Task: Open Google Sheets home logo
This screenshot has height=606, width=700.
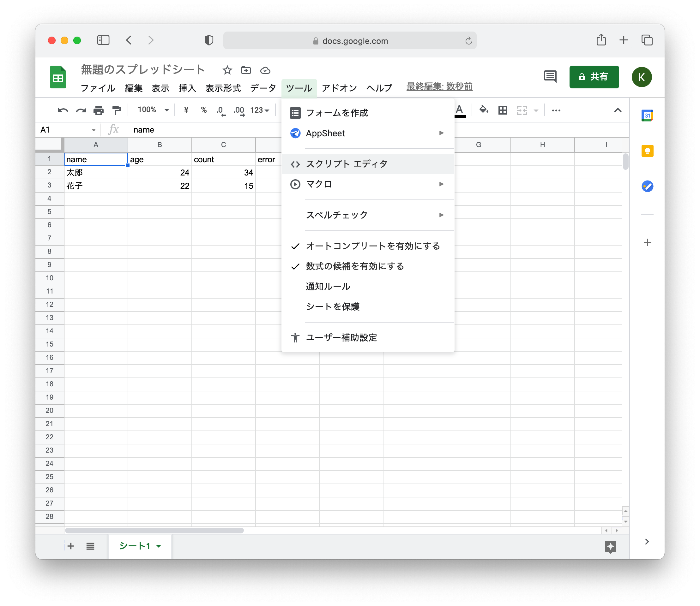Action: [58, 77]
